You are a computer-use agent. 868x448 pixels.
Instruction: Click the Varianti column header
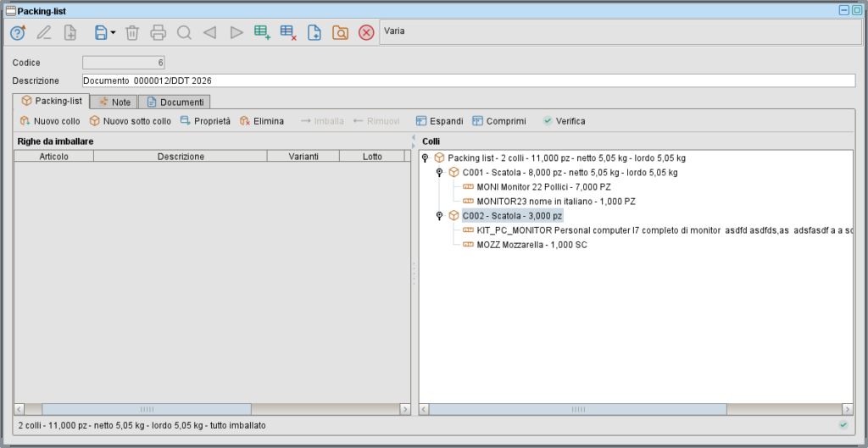coord(303,157)
